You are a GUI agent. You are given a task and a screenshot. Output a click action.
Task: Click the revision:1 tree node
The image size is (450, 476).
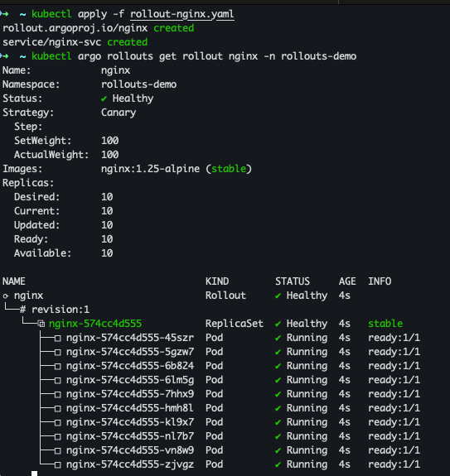point(60,310)
